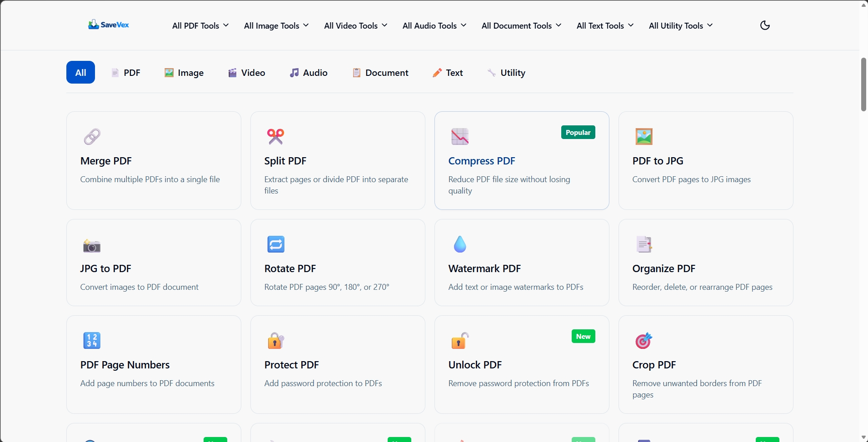Click the SaveVex logo
The width and height of the screenshot is (868, 442).
tap(109, 25)
